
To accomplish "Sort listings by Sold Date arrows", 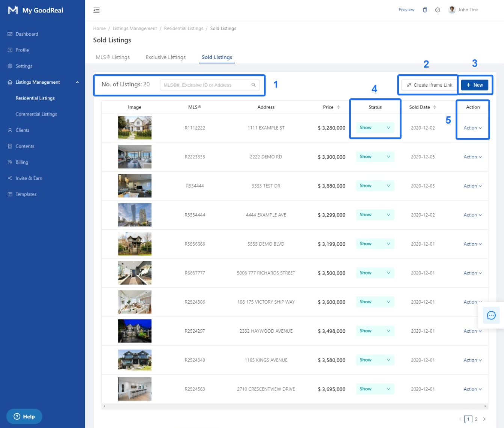I will point(435,107).
